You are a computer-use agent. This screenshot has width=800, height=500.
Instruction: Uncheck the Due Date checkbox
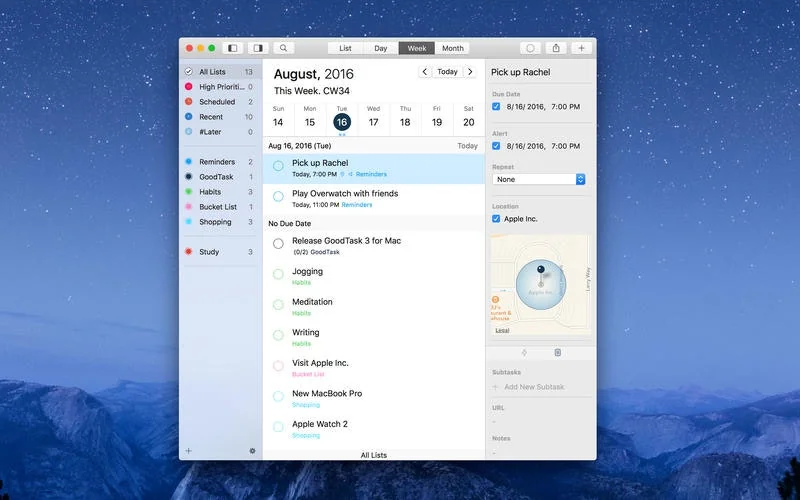click(x=496, y=107)
